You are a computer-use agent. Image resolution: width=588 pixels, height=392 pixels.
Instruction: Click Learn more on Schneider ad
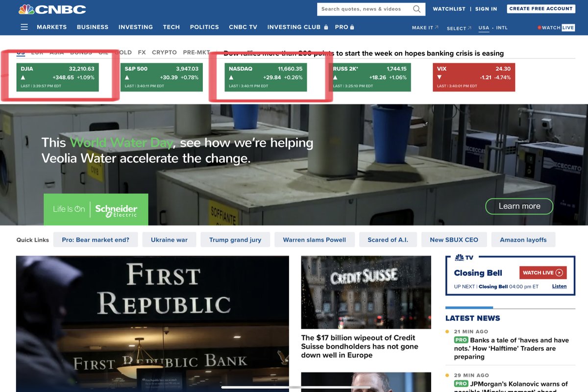pyautogui.click(x=519, y=206)
